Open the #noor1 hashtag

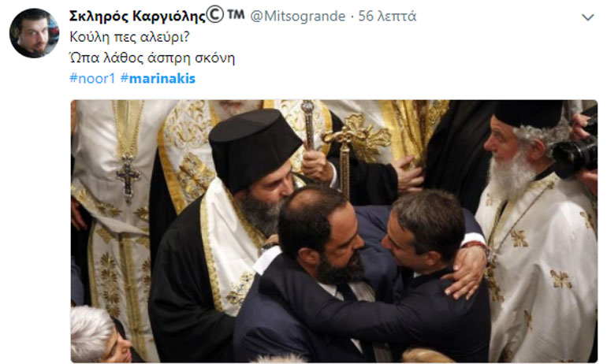tap(92, 79)
